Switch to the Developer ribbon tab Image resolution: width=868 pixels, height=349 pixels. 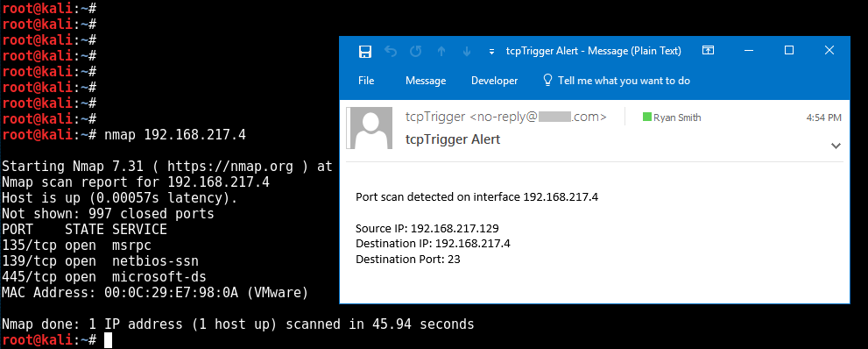(x=494, y=81)
